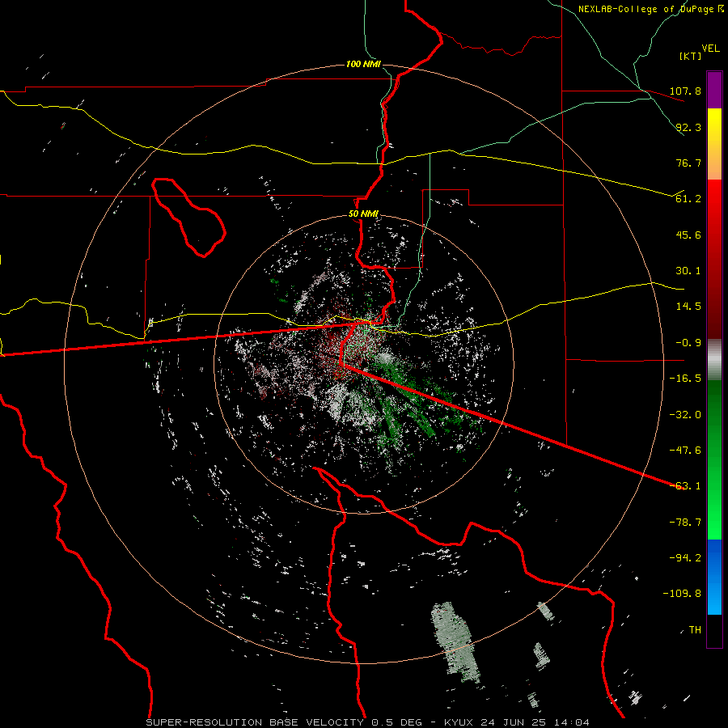Click the bright green segment of the color bar

pos(714,459)
